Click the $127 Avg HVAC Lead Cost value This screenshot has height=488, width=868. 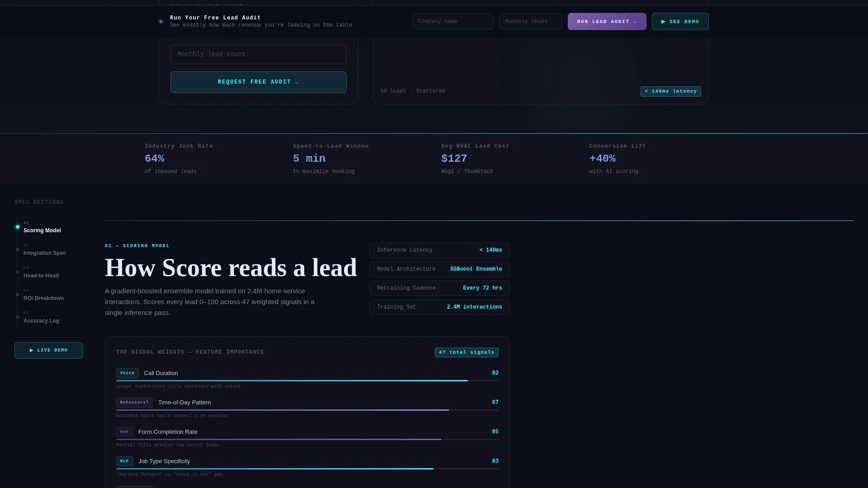click(x=454, y=159)
